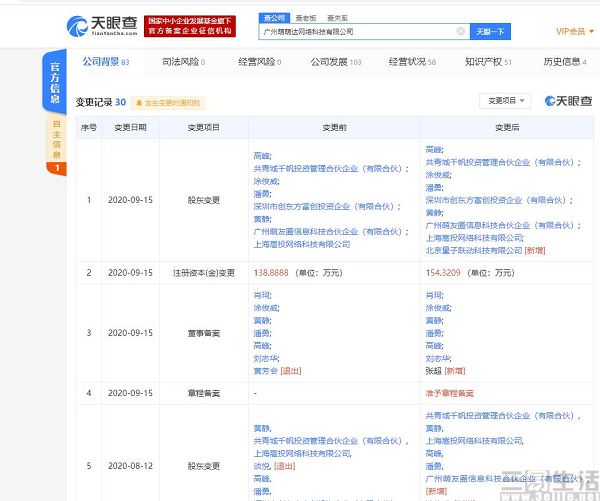This screenshot has width=600, height=501.
Task: Click the 股东变更 cell in row 1
Action: (x=204, y=200)
